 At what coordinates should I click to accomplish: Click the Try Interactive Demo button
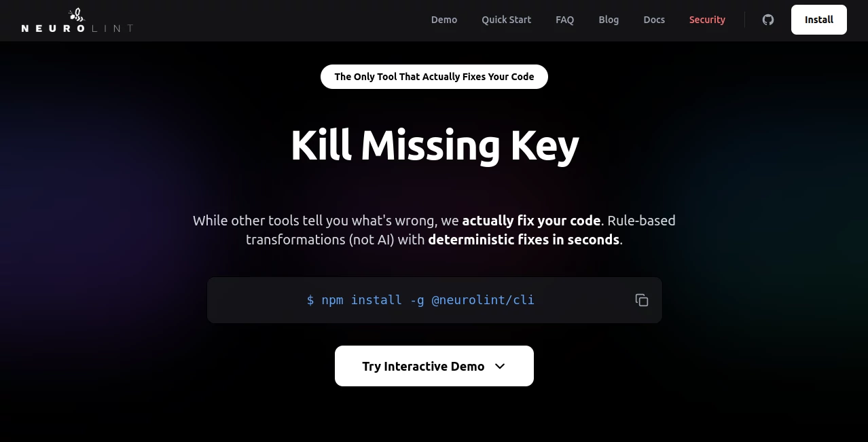click(423, 366)
